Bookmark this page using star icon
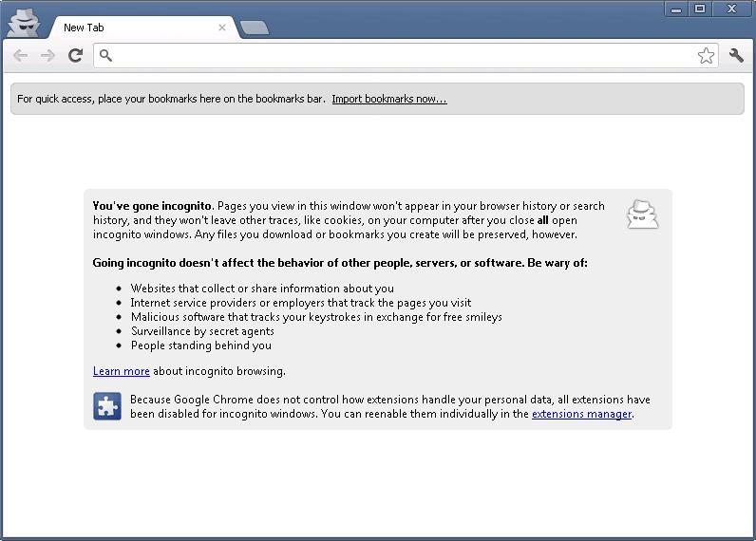The height and width of the screenshot is (541, 756). click(706, 55)
